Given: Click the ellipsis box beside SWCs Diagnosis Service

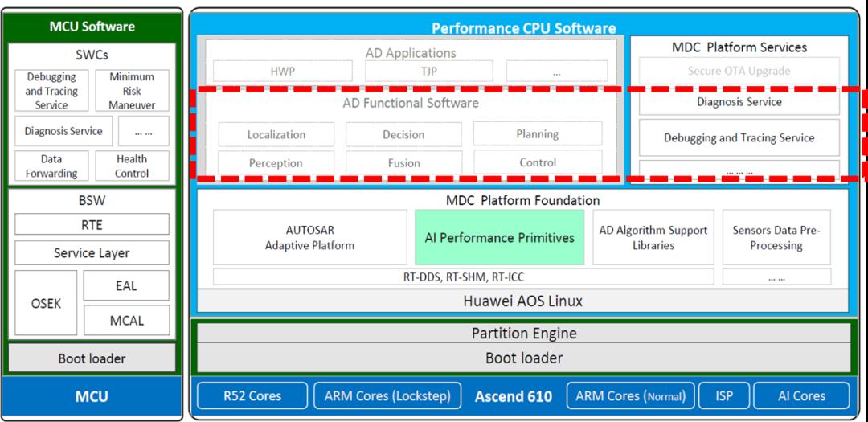Looking at the screenshot, I should [x=143, y=131].
